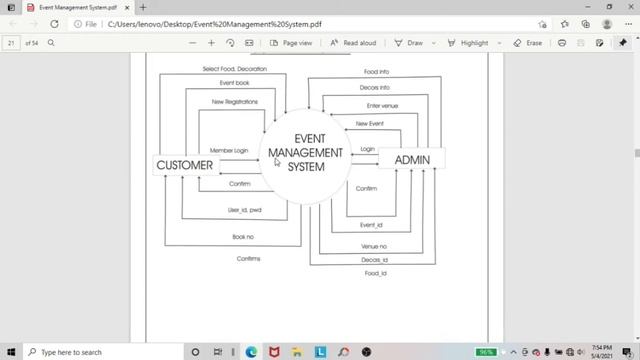Click the 'Venue no' label
The width and height of the screenshot is (640, 360).
pos(373,247)
